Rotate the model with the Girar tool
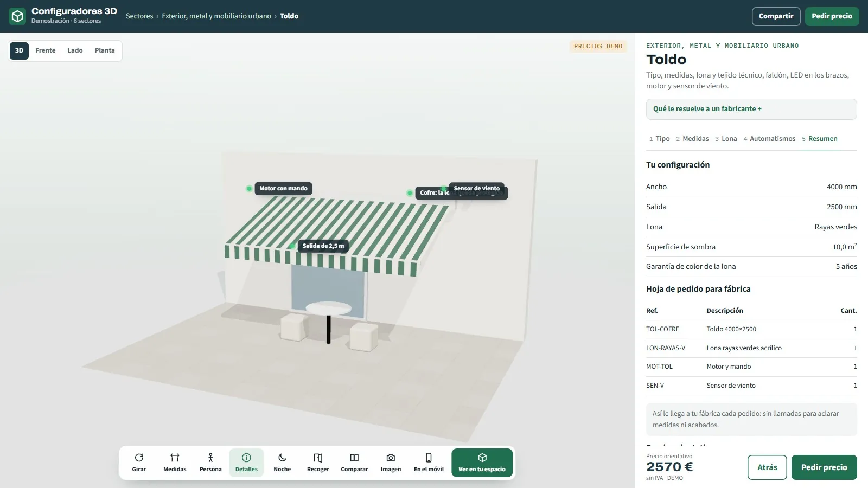868x488 pixels. [x=139, y=463]
